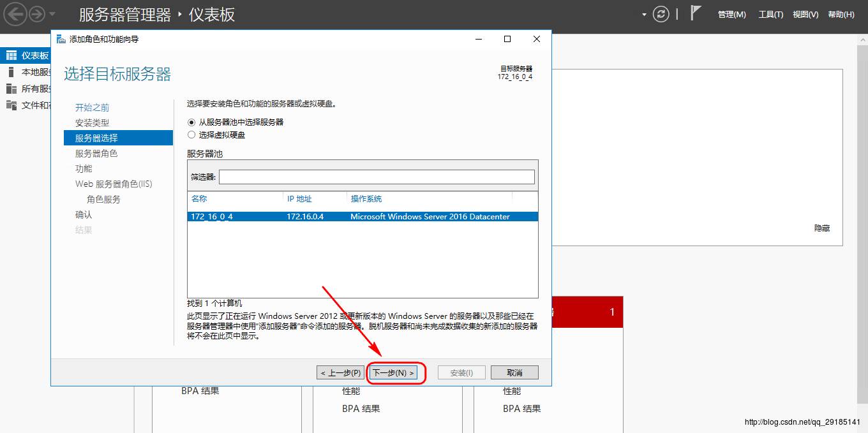
Task: Open the notifications flag
Action: click(x=696, y=13)
